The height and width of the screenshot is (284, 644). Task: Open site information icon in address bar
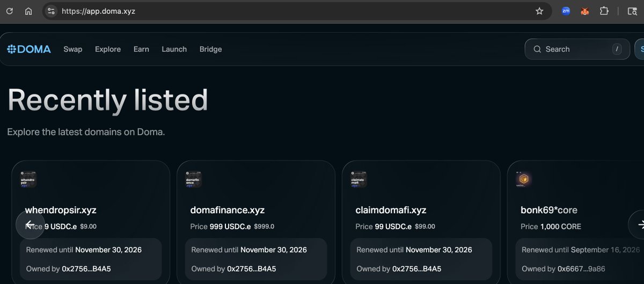pyautogui.click(x=51, y=11)
